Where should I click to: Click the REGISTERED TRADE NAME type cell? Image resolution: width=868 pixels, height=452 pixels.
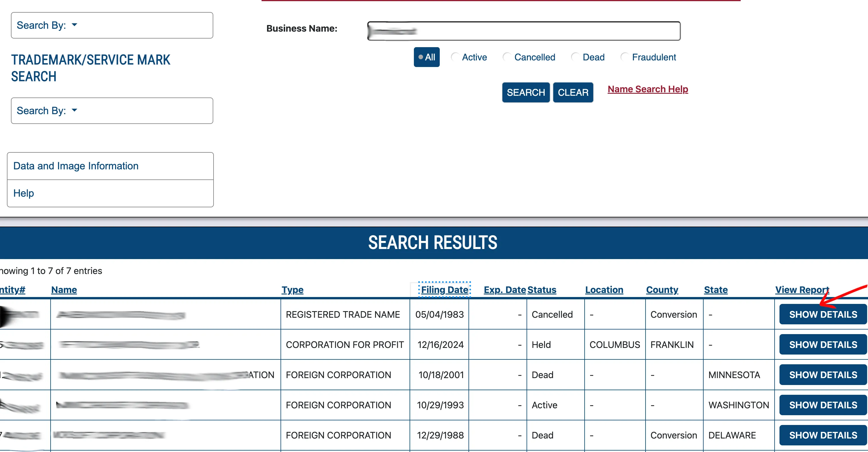click(x=345, y=315)
